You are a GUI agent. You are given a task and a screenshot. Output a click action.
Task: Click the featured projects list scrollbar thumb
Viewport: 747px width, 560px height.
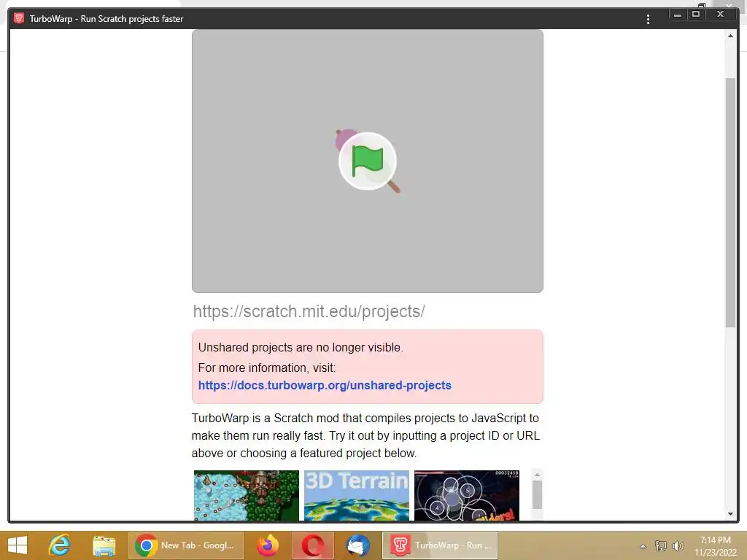537,495
